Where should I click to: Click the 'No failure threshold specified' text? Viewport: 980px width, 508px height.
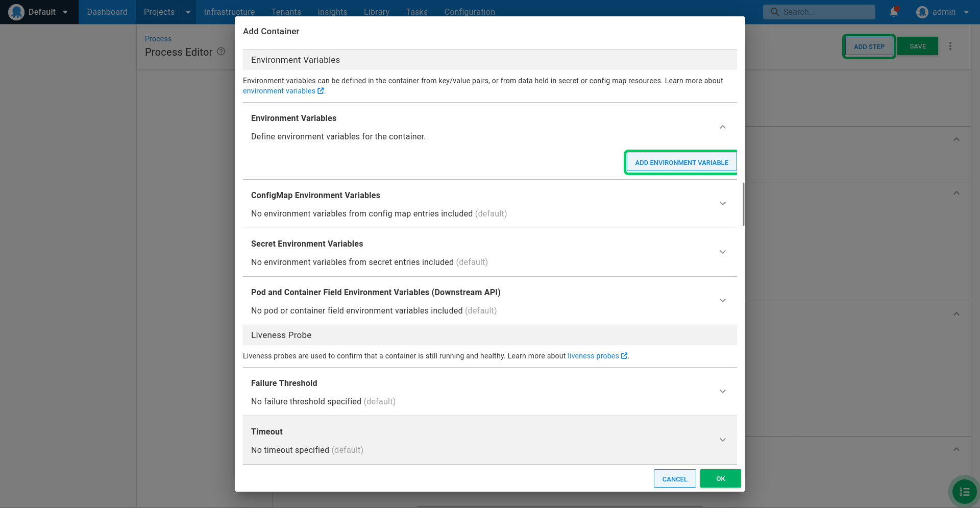(x=306, y=401)
